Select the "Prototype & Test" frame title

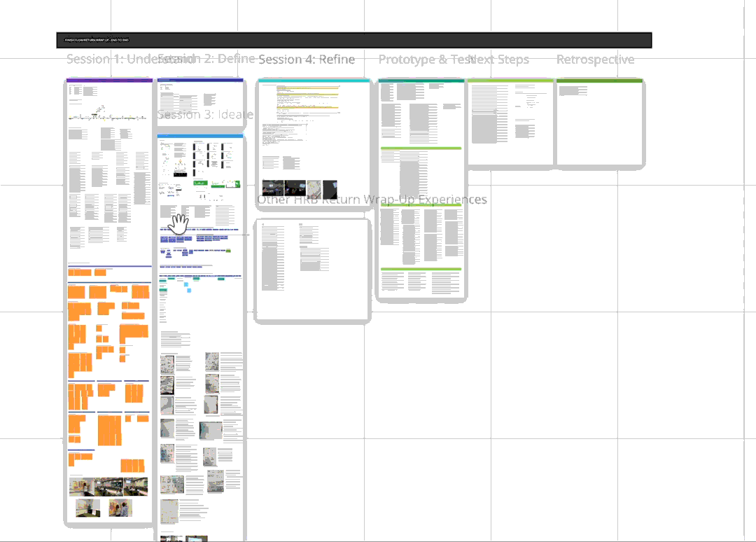[426, 60]
